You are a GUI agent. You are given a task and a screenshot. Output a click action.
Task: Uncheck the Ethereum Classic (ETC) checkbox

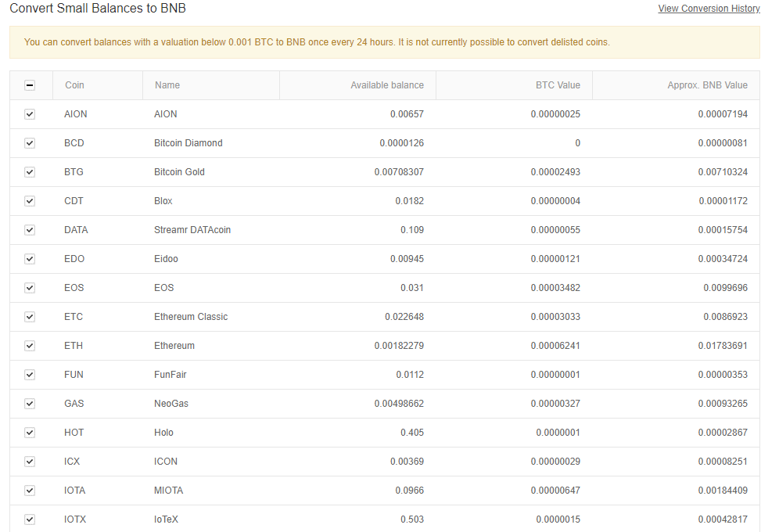point(30,317)
